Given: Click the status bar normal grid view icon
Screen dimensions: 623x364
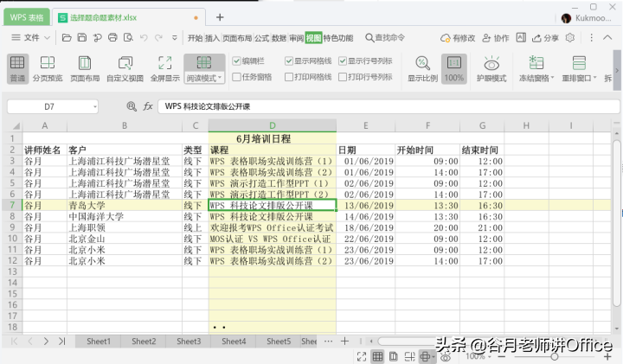Looking at the screenshot, I should point(377,356).
